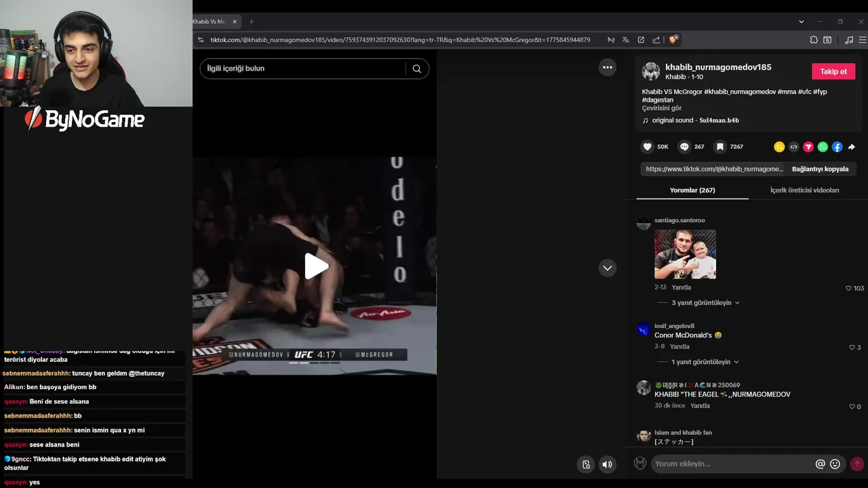Open page in external window icon
Screen dimensions: 868x488
tap(641, 40)
